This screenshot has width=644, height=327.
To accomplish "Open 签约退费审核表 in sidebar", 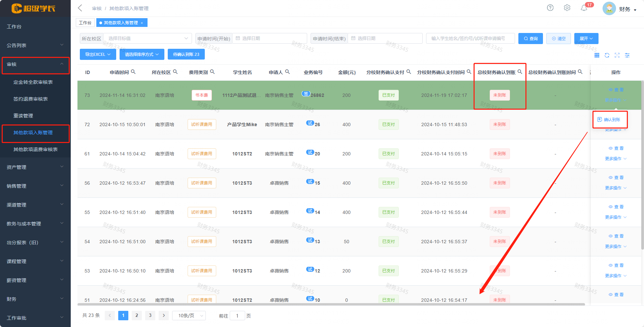I will point(31,99).
